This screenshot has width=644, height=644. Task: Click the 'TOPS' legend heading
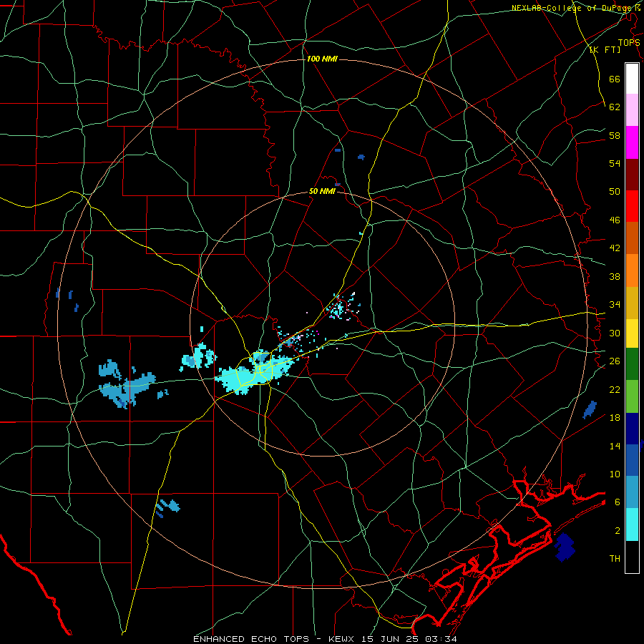coord(629,43)
